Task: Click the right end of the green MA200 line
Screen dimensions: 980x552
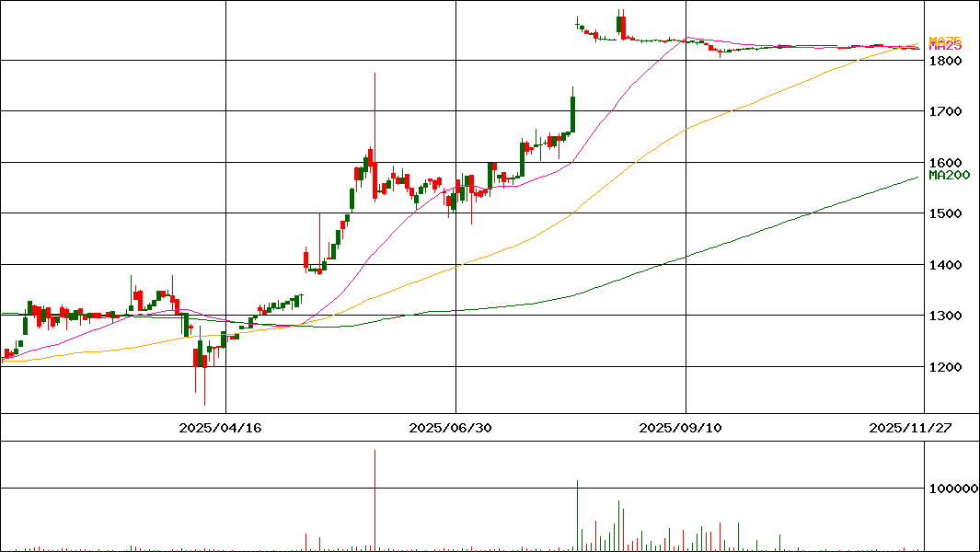Action: point(917,177)
